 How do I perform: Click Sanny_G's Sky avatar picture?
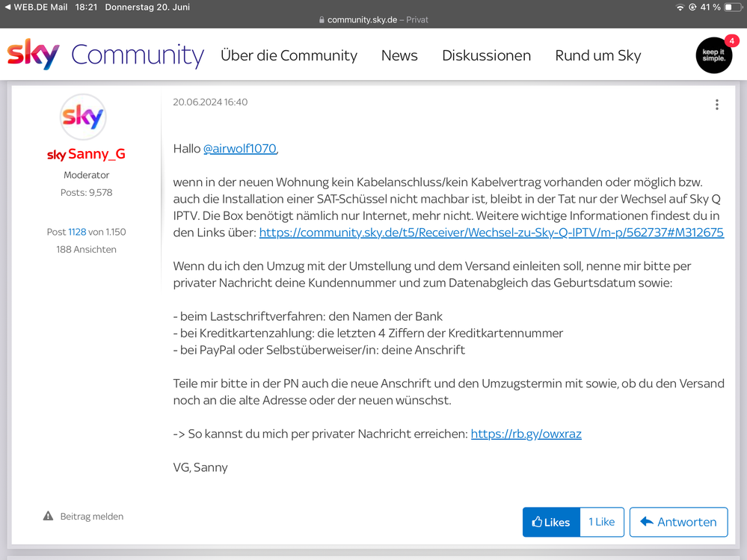(x=83, y=117)
